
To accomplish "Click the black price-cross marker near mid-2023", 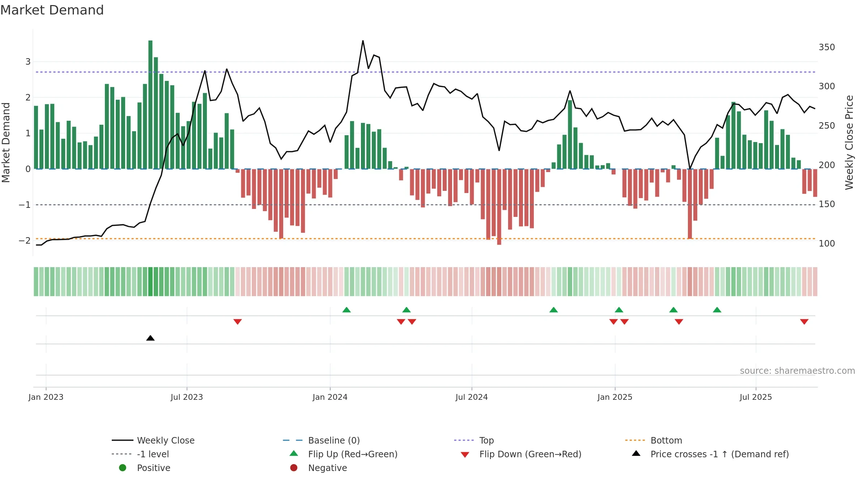I will point(150,338).
